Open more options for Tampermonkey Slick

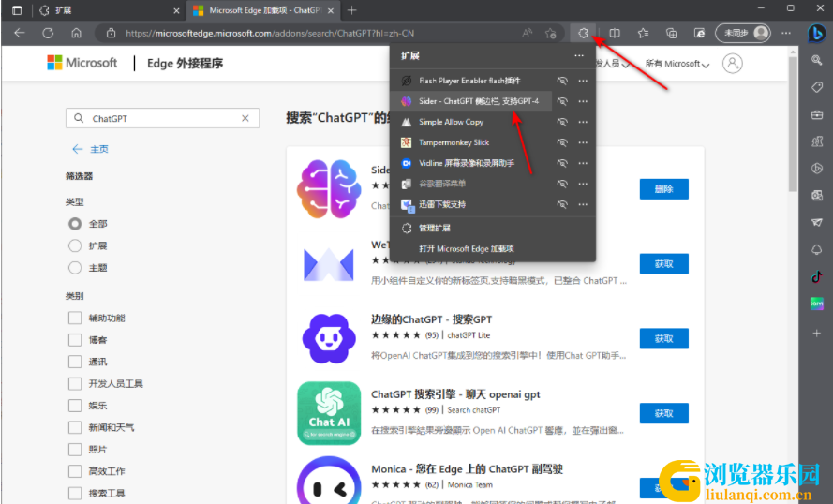(583, 142)
